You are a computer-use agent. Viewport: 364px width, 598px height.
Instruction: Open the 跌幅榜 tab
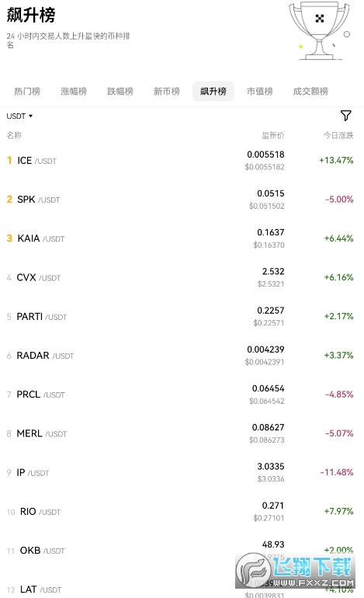pyautogui.click(x=120, y=91)
